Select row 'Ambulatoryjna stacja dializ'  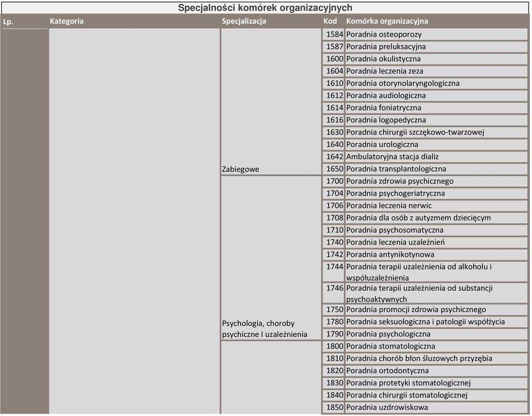click(x=436, y=156)
